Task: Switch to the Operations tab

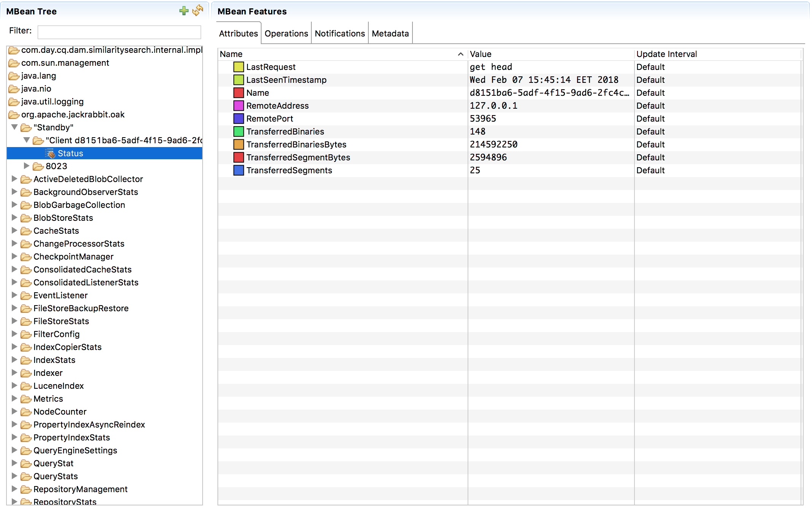Action: 286,33
